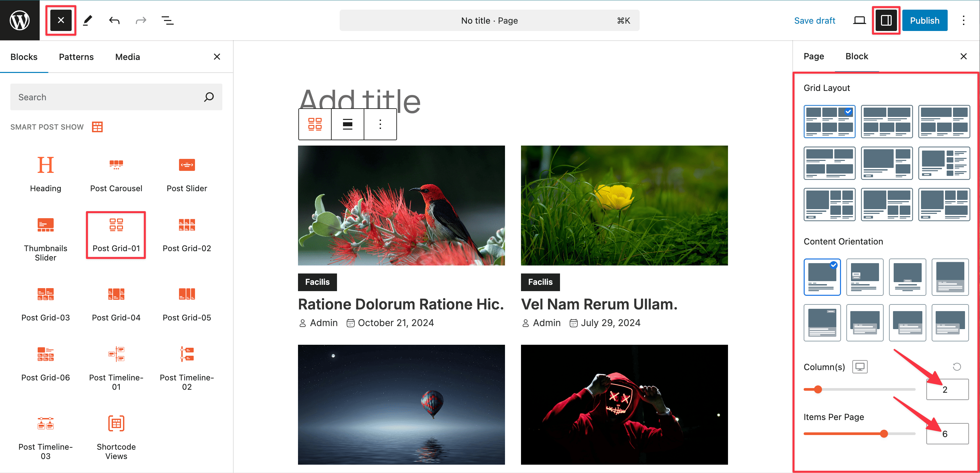
Task: Select the second Content Orientation option
Action: click(864, 277)
